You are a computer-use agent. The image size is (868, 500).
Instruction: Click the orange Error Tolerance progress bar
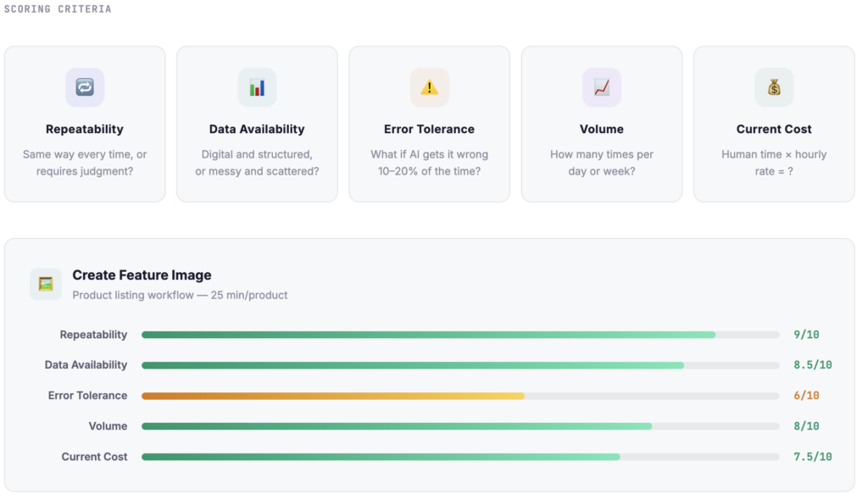[x=333, y=396]
